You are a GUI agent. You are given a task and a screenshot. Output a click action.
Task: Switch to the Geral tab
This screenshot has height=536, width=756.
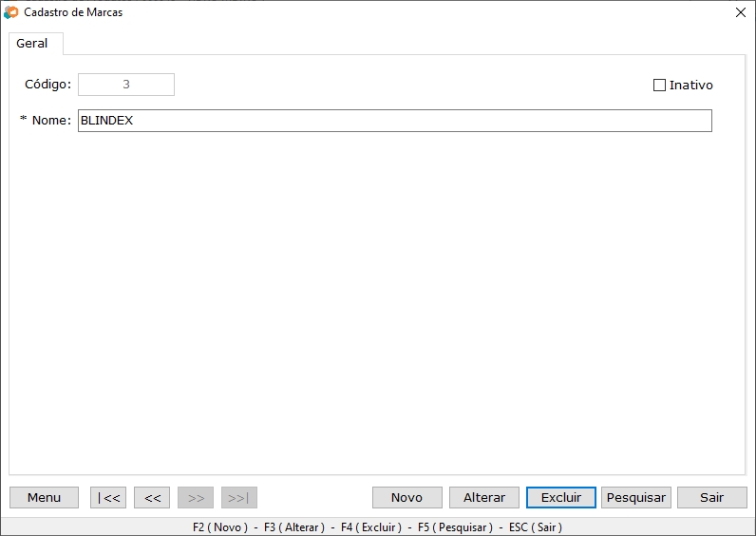point(32,44)
